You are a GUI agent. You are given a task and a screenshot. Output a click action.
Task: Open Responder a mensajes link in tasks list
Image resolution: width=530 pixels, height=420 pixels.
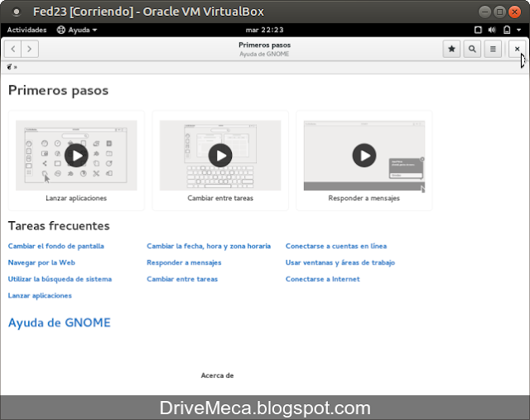point(184,263)
